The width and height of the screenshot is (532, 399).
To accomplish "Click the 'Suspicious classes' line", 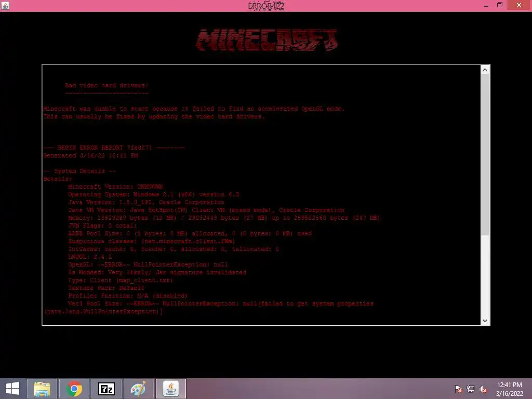I will click(x=152, y=241).
